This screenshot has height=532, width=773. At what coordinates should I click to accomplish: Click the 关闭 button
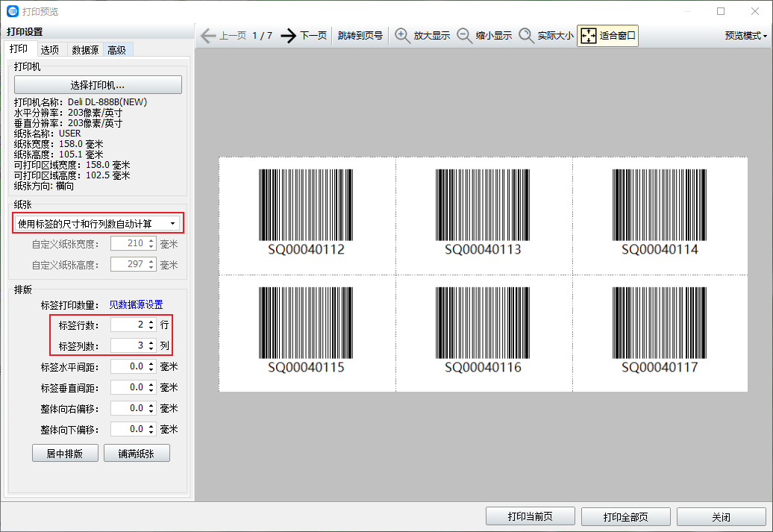(x=722, y=516)
